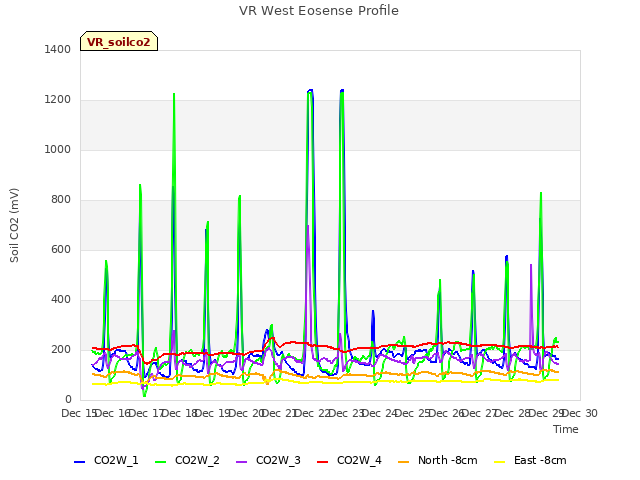This screenshot has height=480, width=640.
Task: Click the 1400 y-axis tick label
Action: (58, 49)
